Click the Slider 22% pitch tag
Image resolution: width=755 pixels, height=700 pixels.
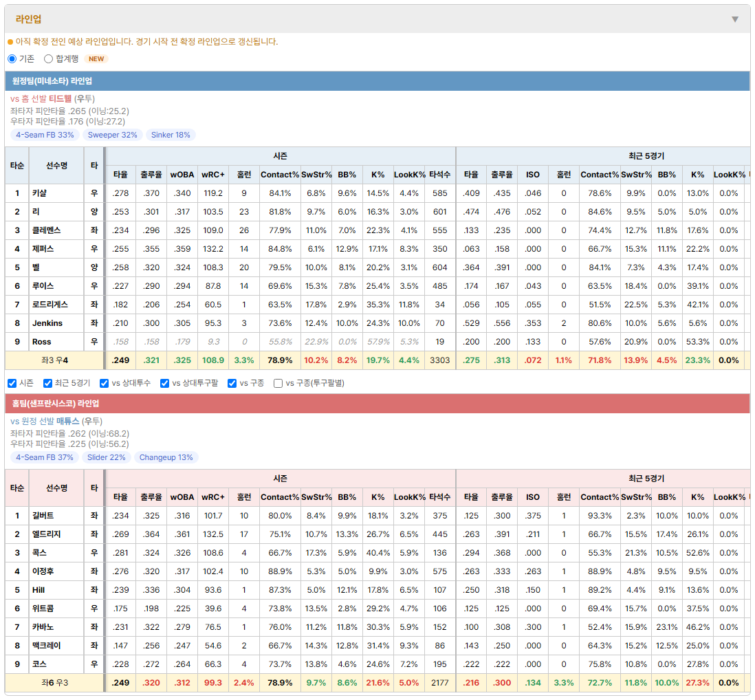107,457
